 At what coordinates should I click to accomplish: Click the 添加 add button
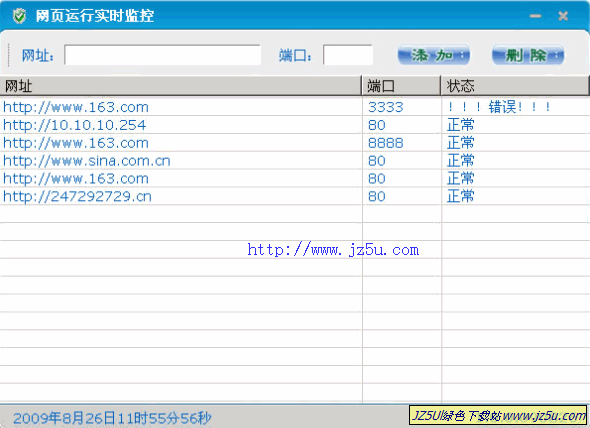(x=433, y=55)
